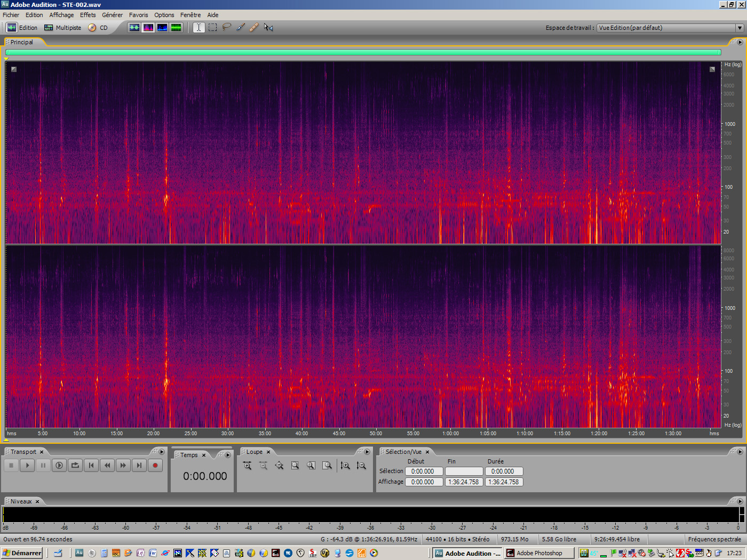Click vertical zoom out icon in Loupe
The width and height of the screenshot is (747, 560).
click(361, 466)
